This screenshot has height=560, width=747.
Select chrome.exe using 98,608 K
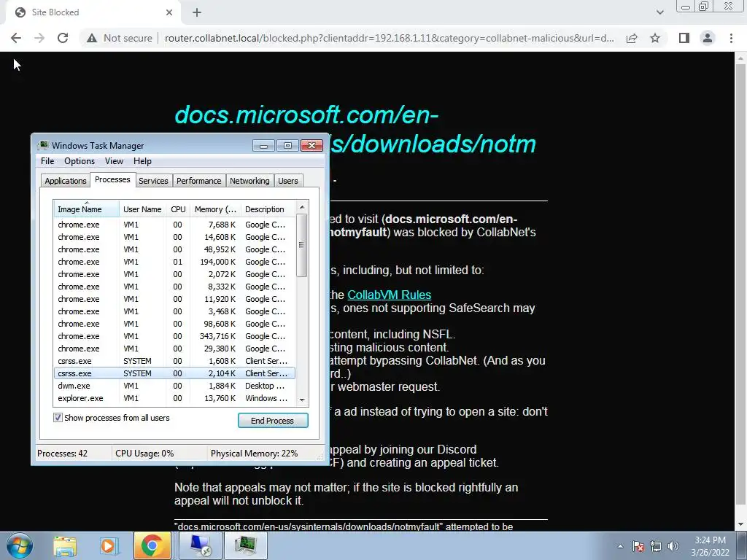(174, 324)
